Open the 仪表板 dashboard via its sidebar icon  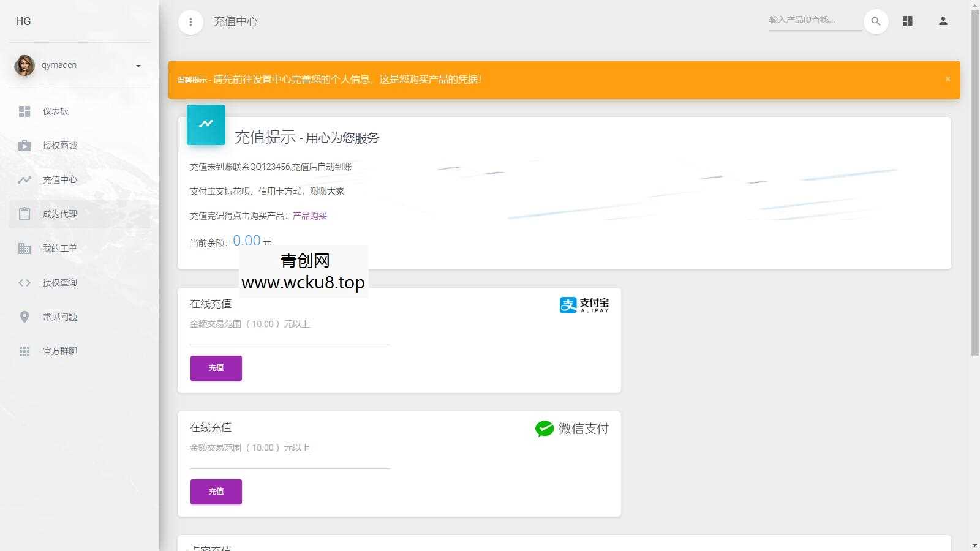(24, 111)
